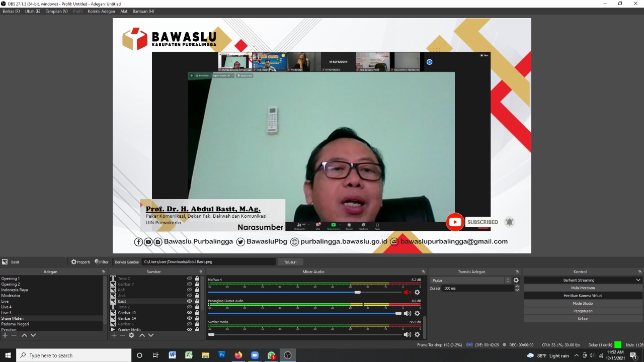Click the Mulai Merekam button
The width and height of the screenshot is (644, 362).
tap(583, 288)
